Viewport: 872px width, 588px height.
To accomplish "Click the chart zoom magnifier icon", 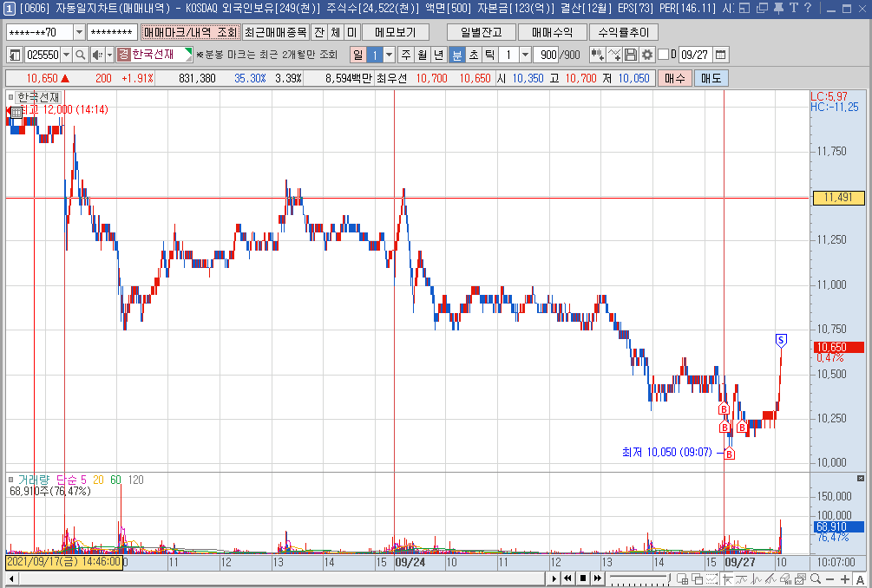I will click(816, 578).
